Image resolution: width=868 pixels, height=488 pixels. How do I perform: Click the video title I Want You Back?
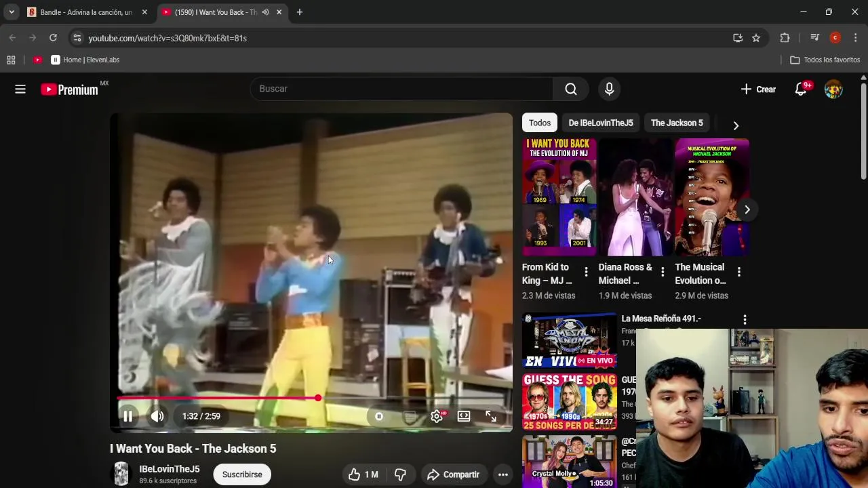pyautogui.click(x=193, y=449)
